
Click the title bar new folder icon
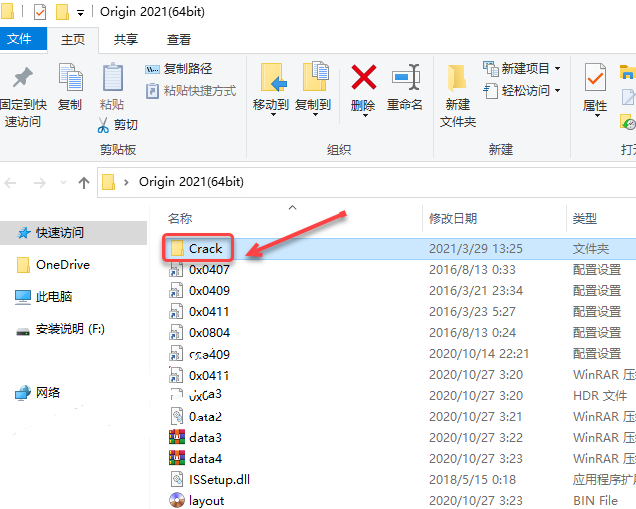pyautogui.click(x=62, y=12)
